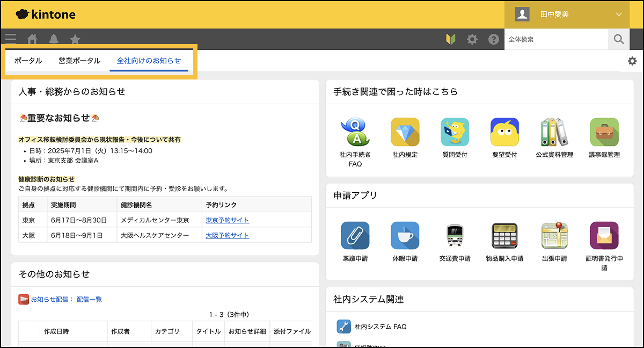This screenshot has width=644, height=348.
Task: Open the 出張申請 map icon
Action: pos(554,236)
